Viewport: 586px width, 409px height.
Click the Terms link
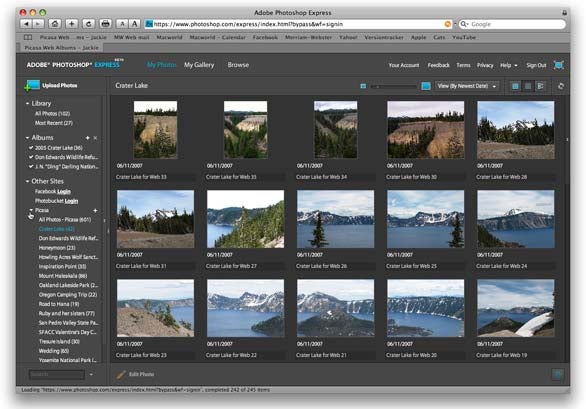click(x=463, y=65)
